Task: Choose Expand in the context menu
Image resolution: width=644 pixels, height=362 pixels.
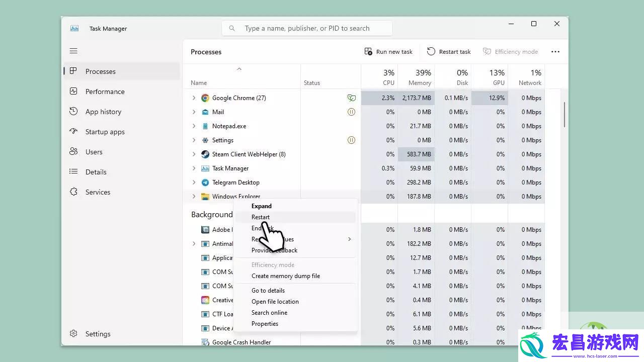Action: point(295,206)
